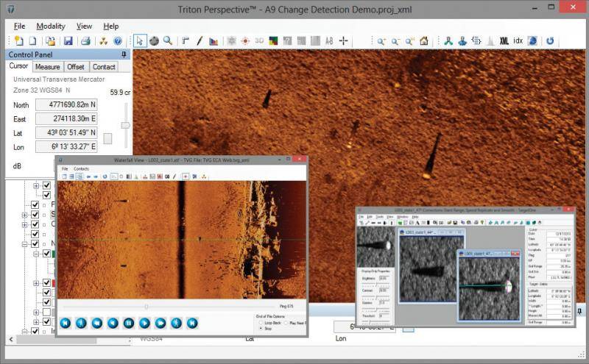Collapse the green swatch tree node
Screen dimensions: 589x364
pos(36,254)
